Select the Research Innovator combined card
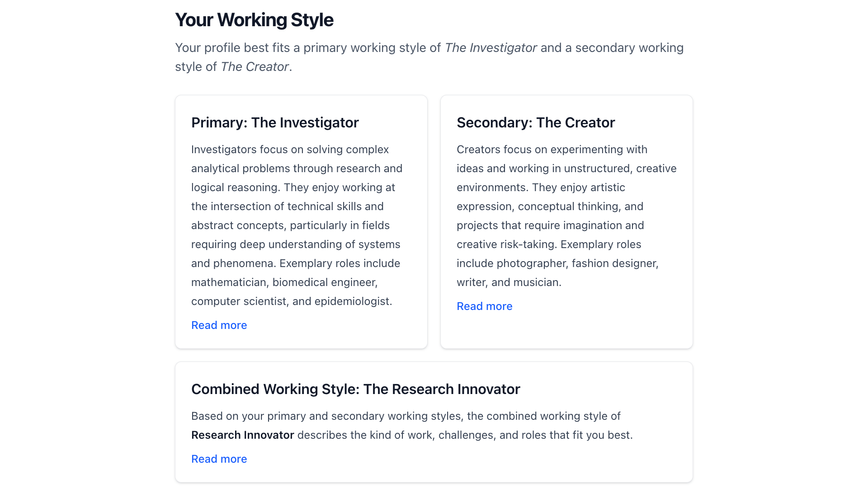The height and width of the screenshot is (488, 868). pos(434,421)
